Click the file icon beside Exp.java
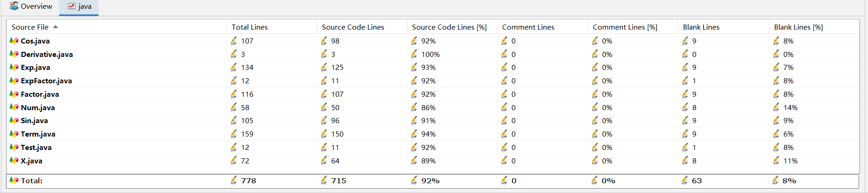The image size is (868, 193). tap(14, 67)
